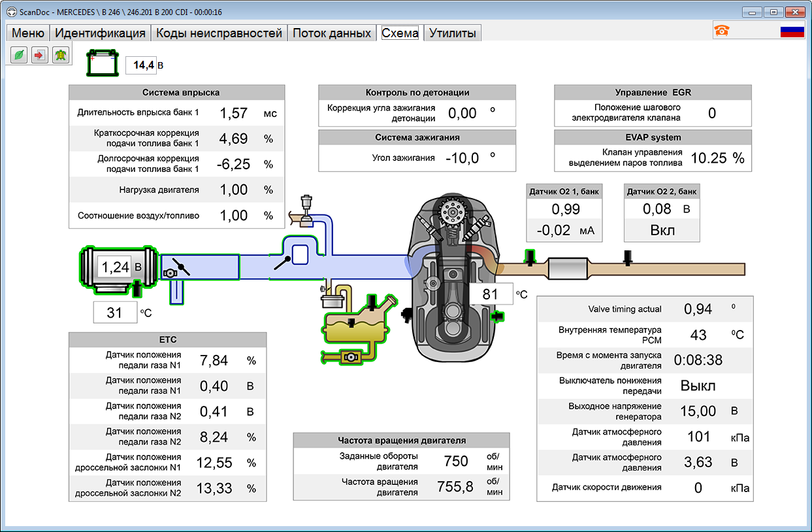Screen dimensions: 812x532
Task: Click the Вкл status under Датчик О2 2
Action: pos(662,230)
